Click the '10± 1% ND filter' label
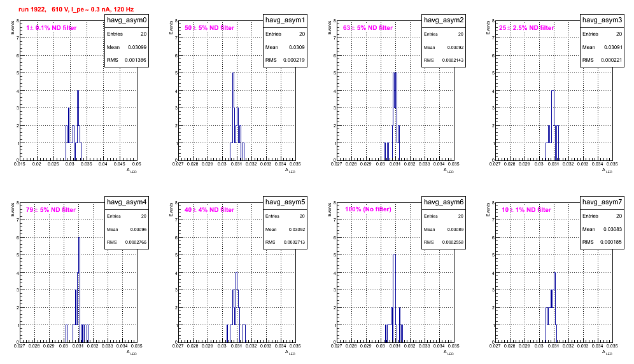Viewport: 634px width, 364px height. point(526,210)
